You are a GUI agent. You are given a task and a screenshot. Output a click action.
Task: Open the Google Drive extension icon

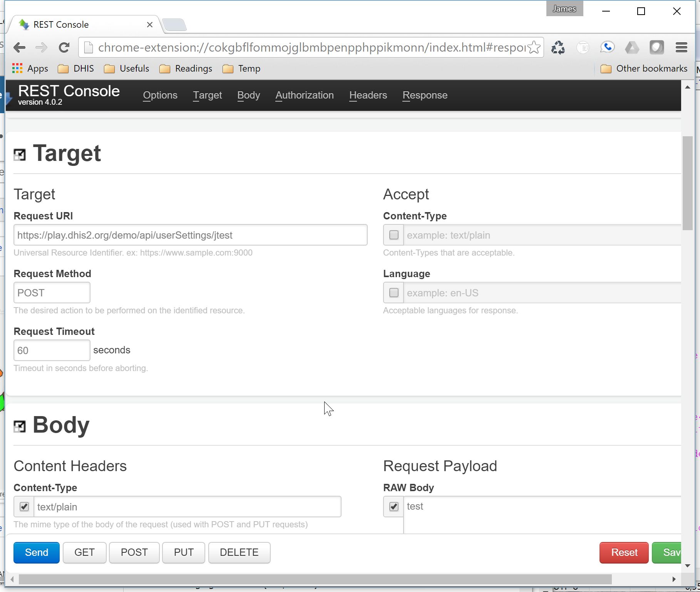pyautogui.click(x=632, y=48)
